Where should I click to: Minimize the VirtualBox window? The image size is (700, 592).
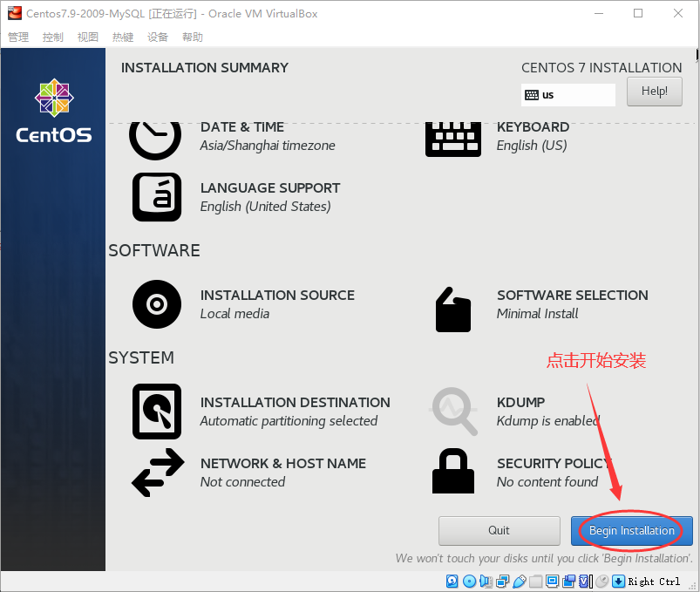[599, 13]
